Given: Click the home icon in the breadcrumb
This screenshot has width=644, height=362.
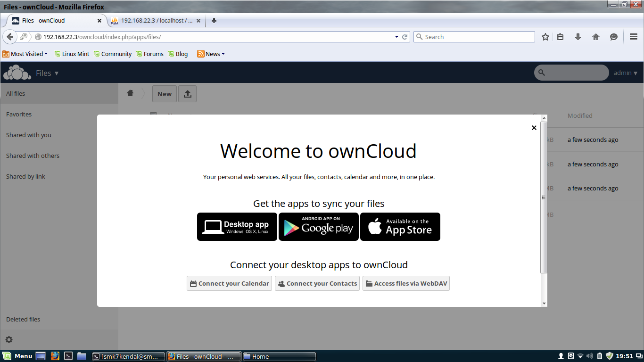Looking at the screenshot, I should [130, 93].
